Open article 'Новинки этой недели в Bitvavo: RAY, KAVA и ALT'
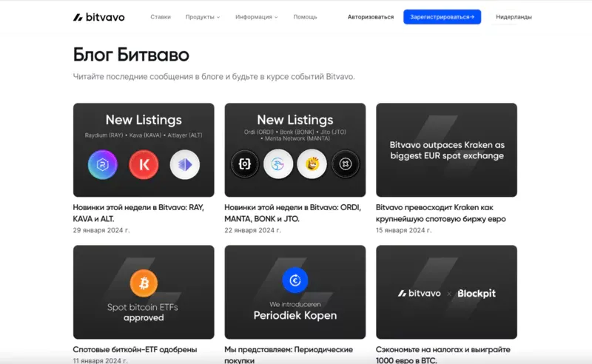Image resolution: width=592 pixels, height=364 pixels. point(138,213)
